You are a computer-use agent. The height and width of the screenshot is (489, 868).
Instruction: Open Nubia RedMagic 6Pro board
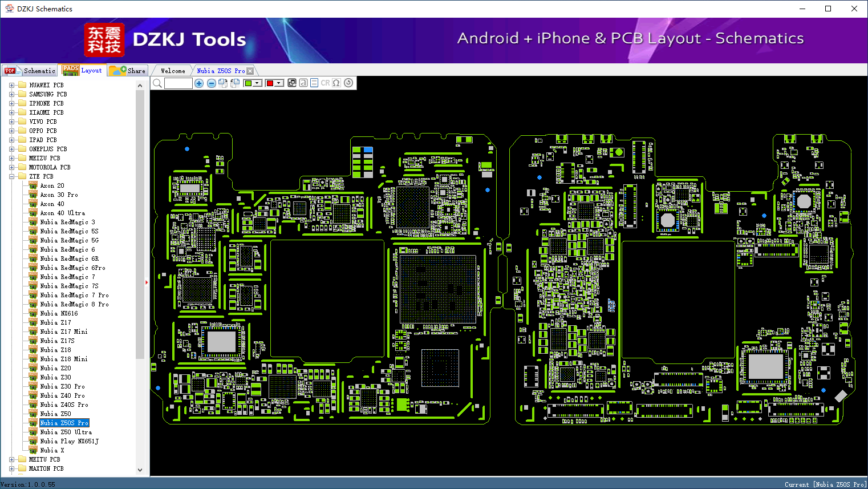point(72,268)
